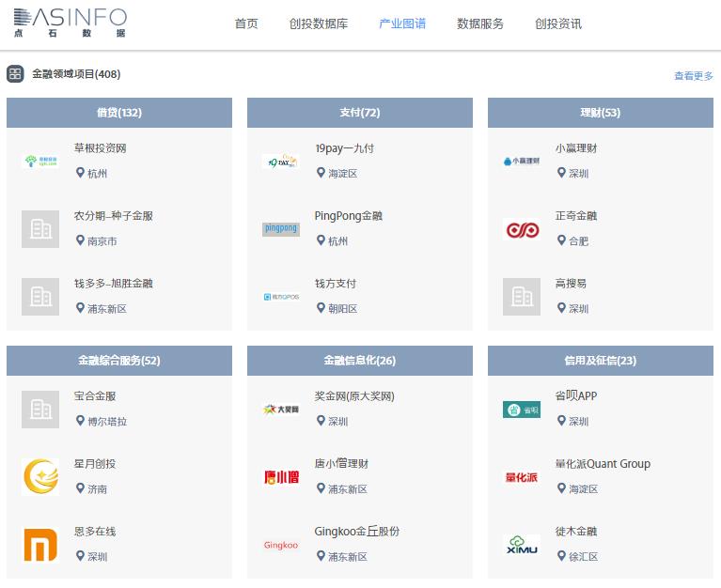The width and height of the screenshot is (721, 588).
Task: Open the 支付(72) category header
Action: click(360, 113)
